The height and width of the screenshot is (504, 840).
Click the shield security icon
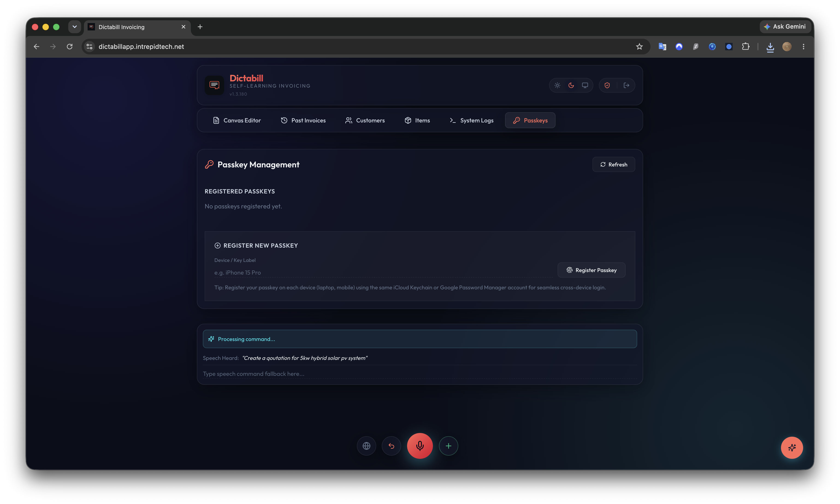[607, 85]
